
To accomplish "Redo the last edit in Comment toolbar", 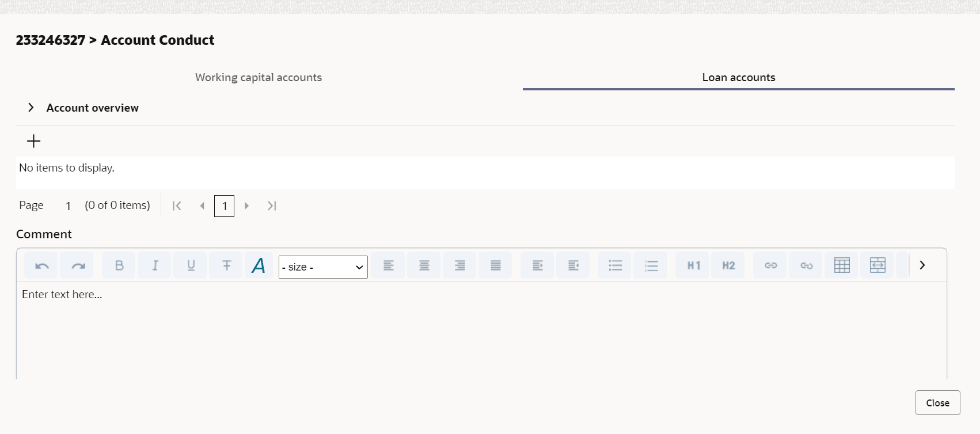I will point(77,265).
